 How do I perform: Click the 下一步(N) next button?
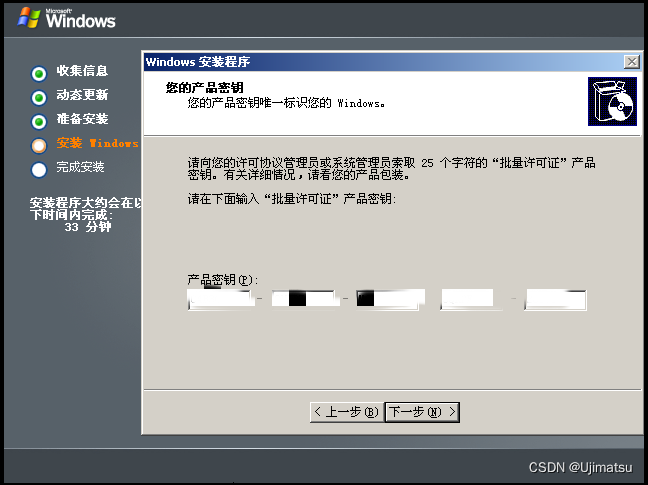(422, 412)
